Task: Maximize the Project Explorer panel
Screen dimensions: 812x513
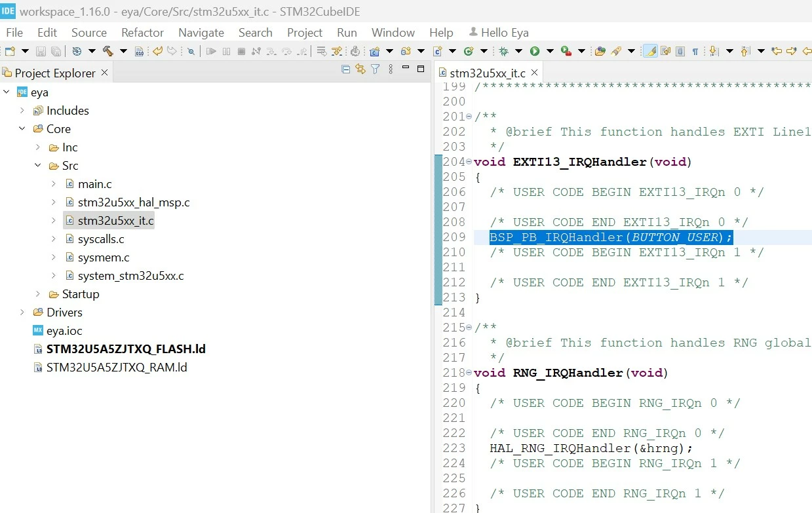Action: (x=421, y=68)
